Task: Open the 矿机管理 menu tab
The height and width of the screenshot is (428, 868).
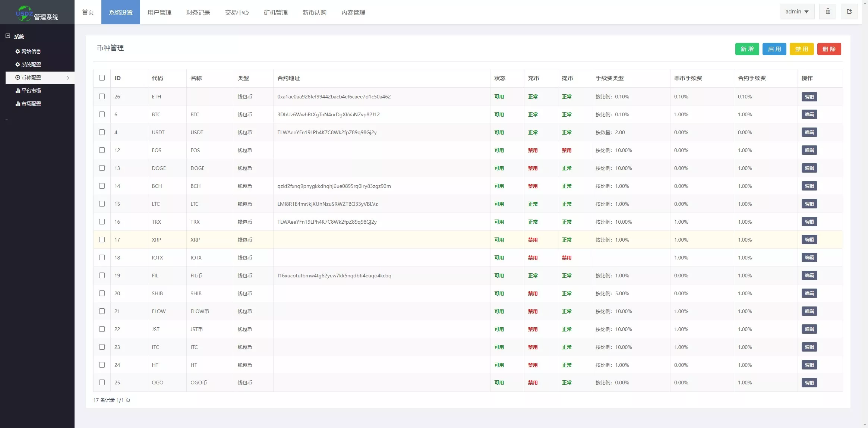Action: (275, 12)
